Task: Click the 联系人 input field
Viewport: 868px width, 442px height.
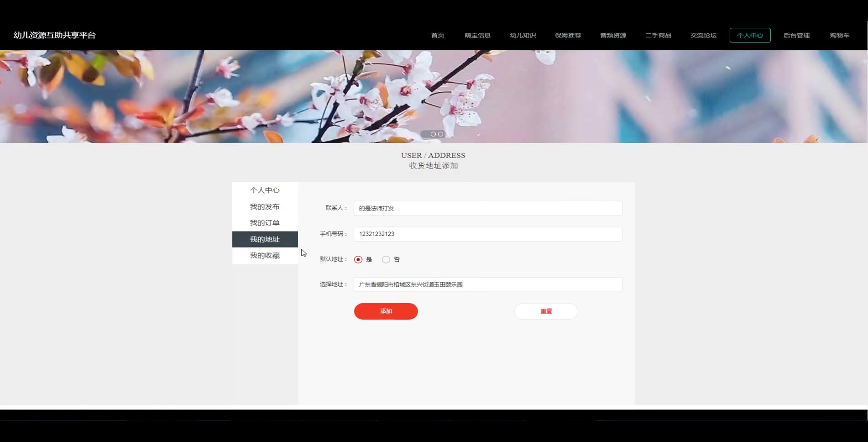Action: [x=487, y=208]
